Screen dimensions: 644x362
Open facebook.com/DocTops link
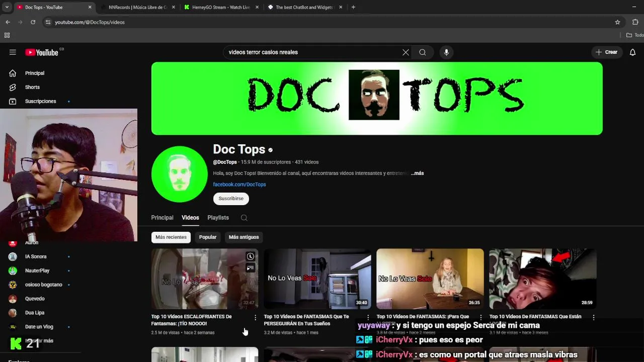point(239,185)
